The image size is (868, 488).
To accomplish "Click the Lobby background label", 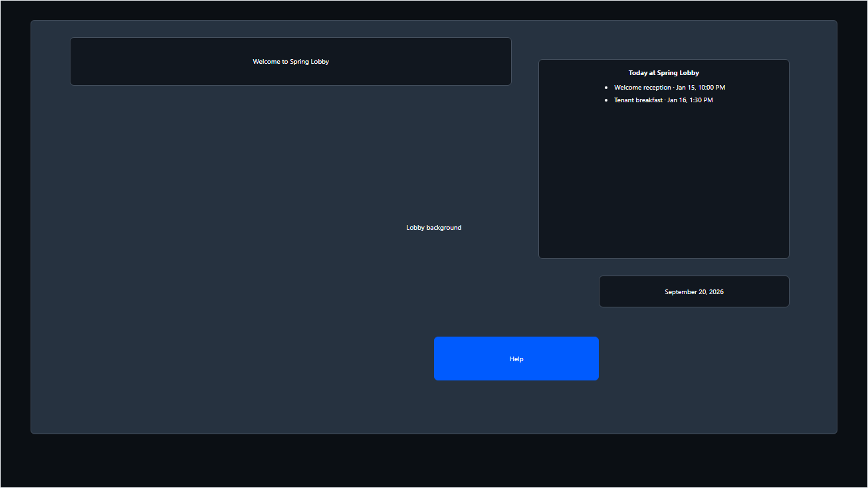I will 434,228.
